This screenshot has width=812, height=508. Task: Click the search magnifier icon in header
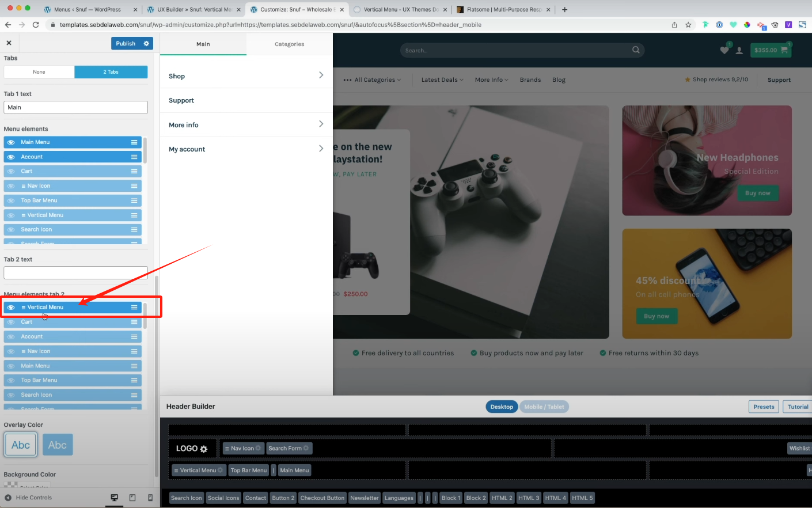(636, 50)
